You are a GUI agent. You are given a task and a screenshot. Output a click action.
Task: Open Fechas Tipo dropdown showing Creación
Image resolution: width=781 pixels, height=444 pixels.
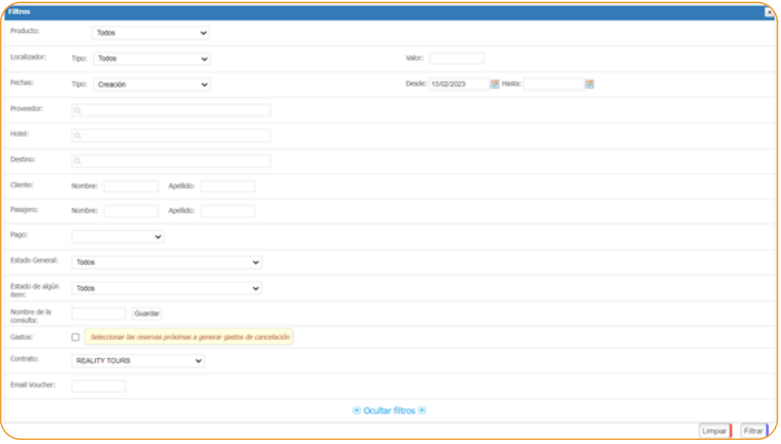pos(151,85)
